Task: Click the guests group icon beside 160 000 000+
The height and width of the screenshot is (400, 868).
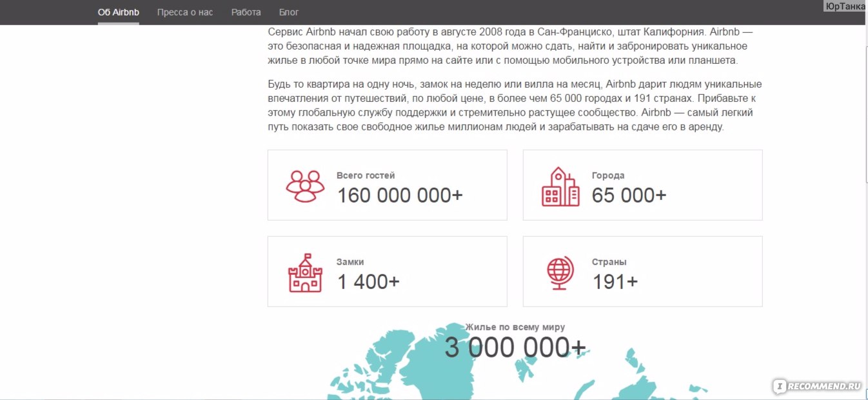Action: click(x=305, y=186)
